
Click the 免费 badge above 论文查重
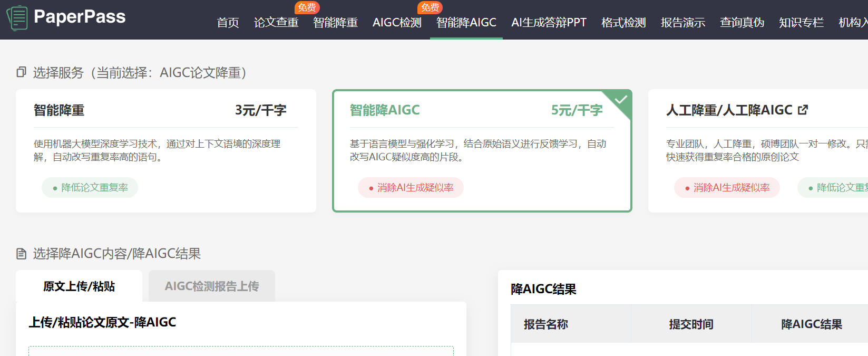point(307,7)
